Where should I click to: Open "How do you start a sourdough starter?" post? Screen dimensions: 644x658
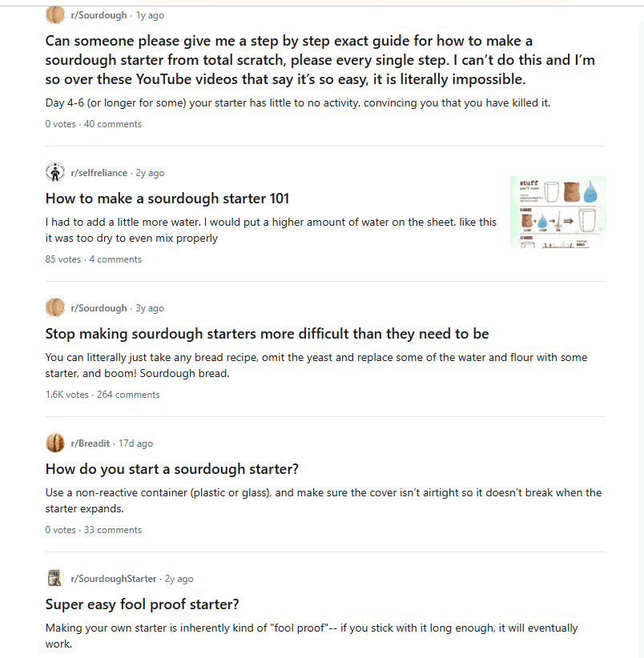point(172,469)
